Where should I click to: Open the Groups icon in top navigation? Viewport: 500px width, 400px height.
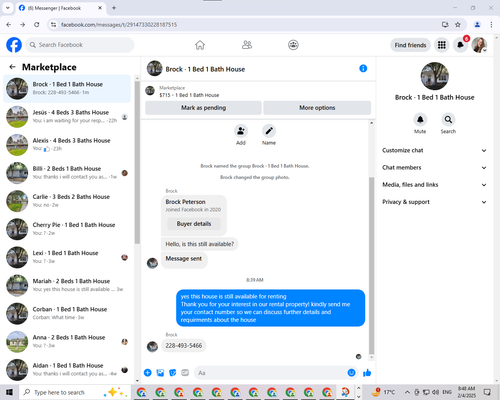[x=293, y=45]
